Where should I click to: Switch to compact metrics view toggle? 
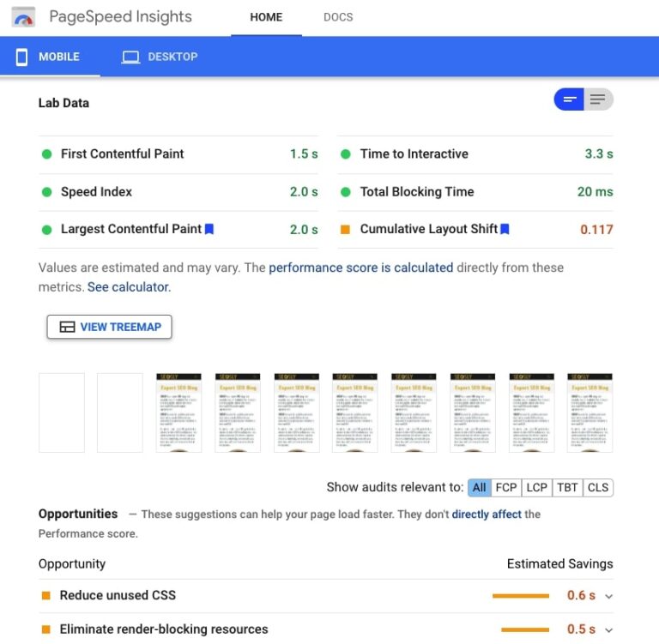point(569,99)
